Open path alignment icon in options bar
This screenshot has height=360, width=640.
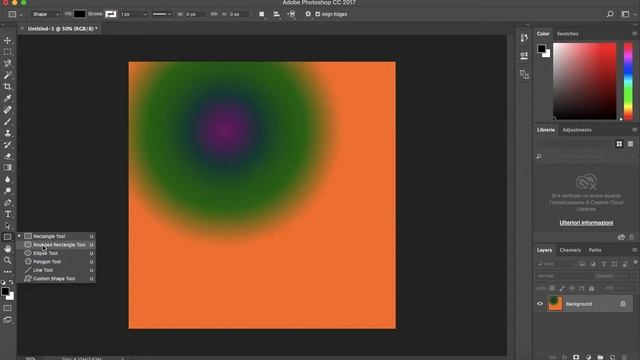tap(277, 14)
